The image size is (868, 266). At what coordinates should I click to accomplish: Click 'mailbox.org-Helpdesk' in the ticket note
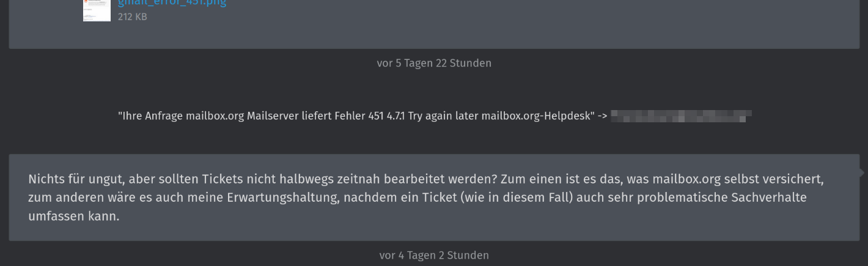pos(538,116)
